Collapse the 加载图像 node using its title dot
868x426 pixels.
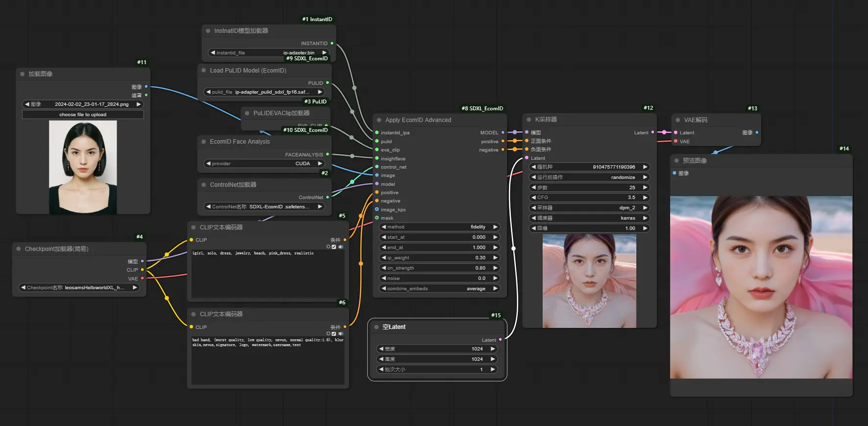[23, 74]
